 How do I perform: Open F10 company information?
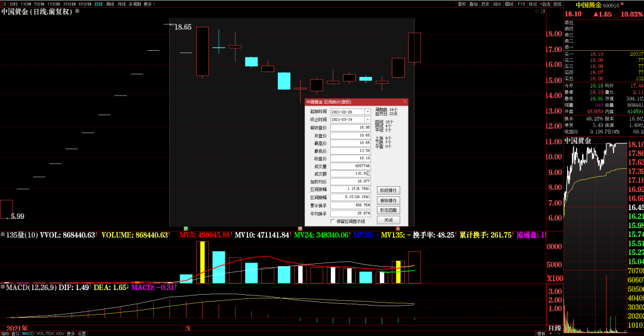coord(521,4)
